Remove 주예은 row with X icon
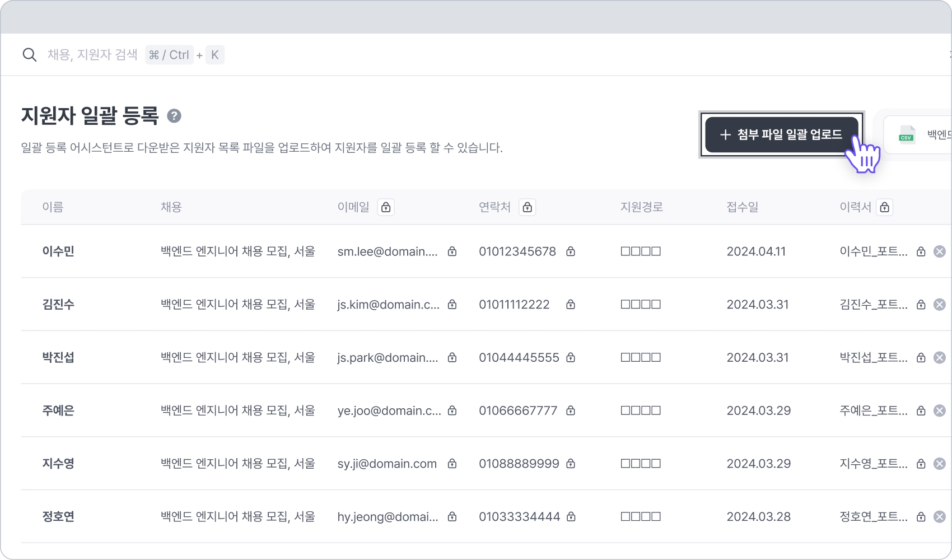 tap(940, 410)
